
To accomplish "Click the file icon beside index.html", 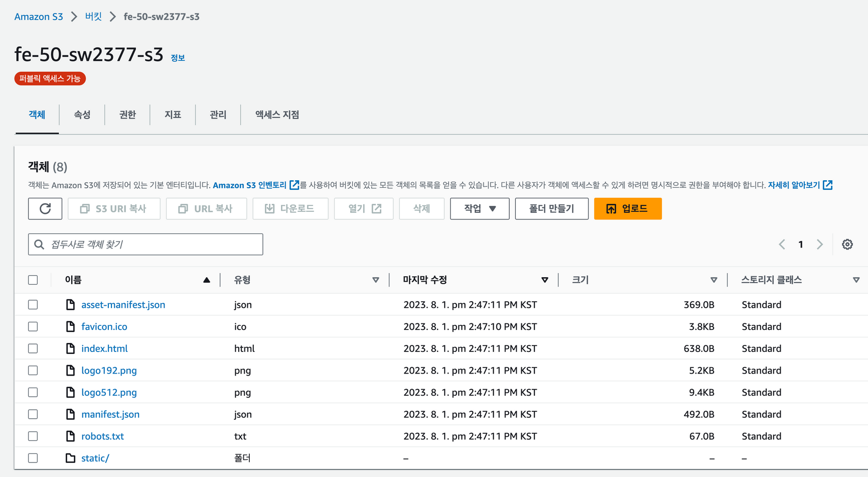I will [x=70, y=348].
